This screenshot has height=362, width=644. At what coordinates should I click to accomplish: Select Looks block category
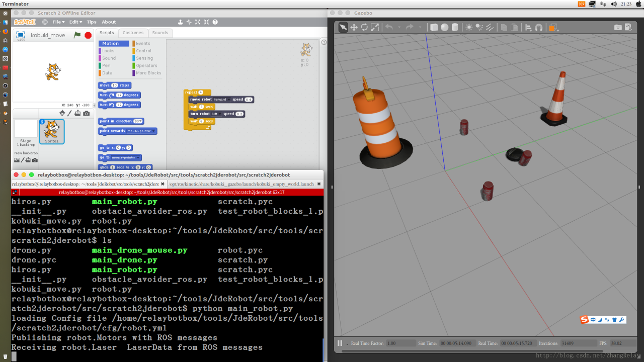(x=107, y=51)
